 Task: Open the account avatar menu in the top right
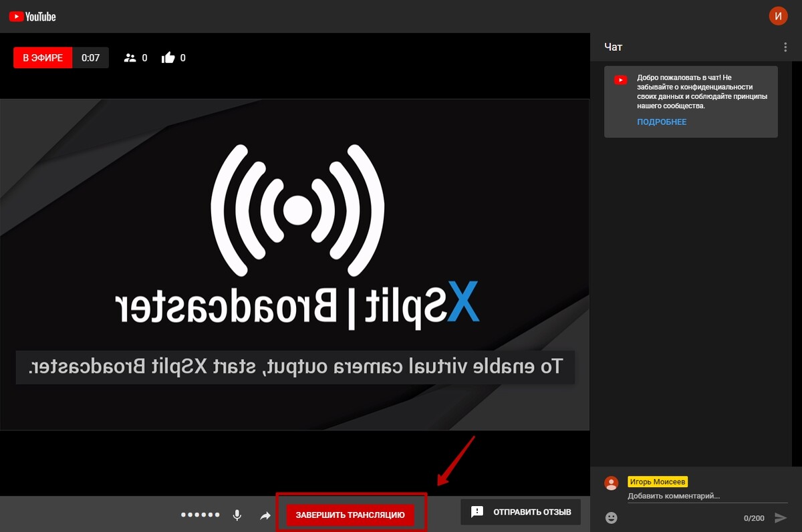tap(778, 16)
